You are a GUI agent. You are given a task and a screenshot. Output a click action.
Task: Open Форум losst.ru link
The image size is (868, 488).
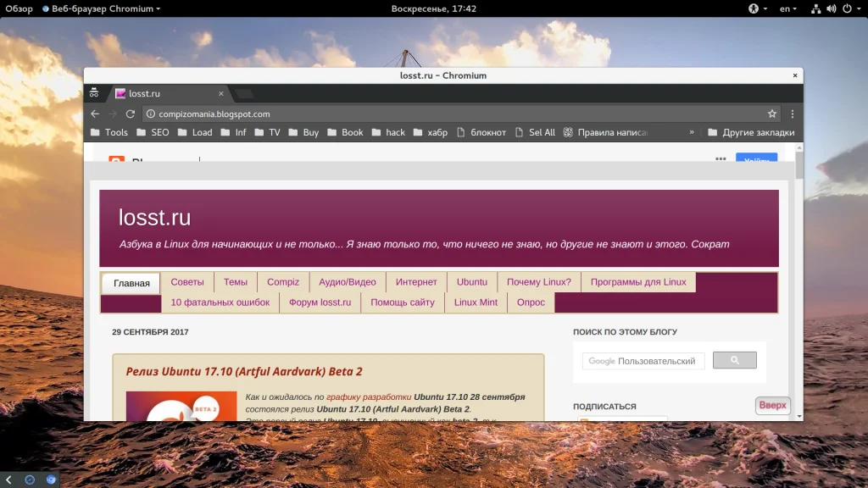(320, 302)
